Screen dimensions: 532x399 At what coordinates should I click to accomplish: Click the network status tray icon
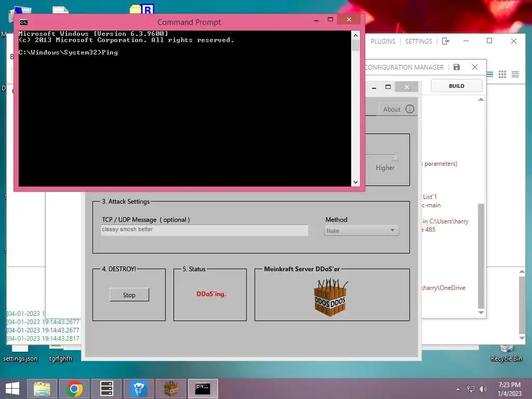471,389
